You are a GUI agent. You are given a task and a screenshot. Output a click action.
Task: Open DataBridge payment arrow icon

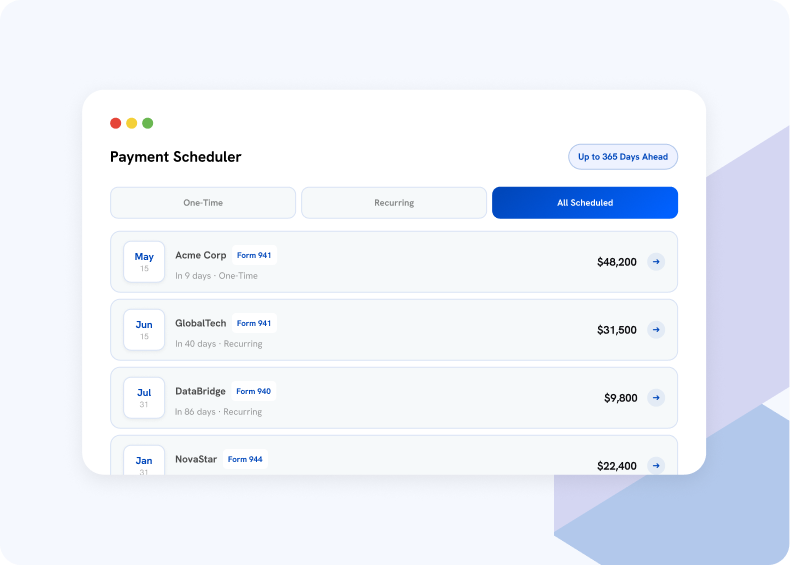click(x=655, y=398)
